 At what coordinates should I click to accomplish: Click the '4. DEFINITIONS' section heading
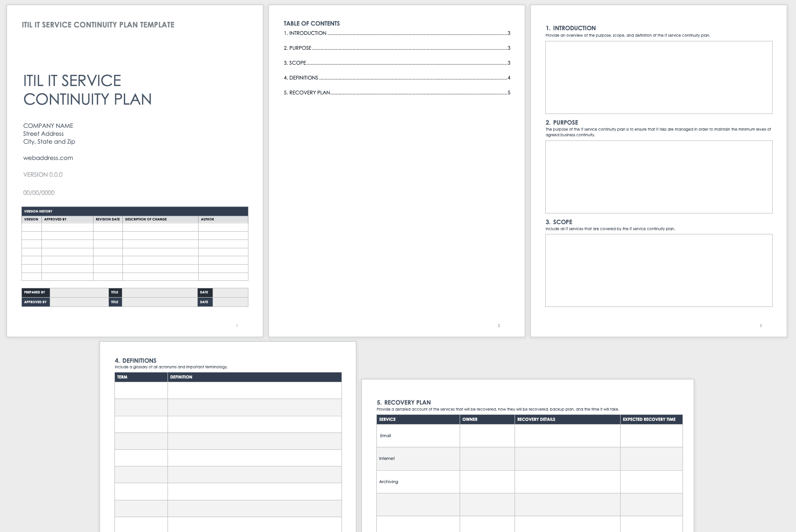click(135, 360)
